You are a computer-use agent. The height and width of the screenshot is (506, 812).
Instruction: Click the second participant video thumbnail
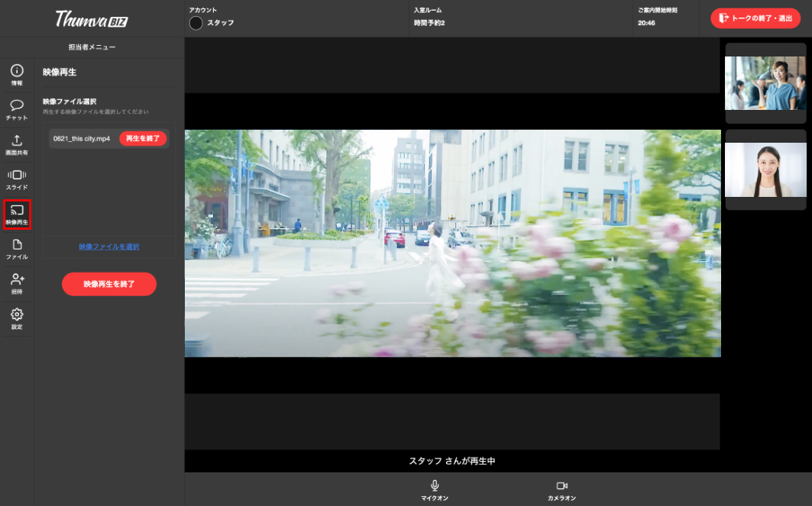click(x=765, y=169)
